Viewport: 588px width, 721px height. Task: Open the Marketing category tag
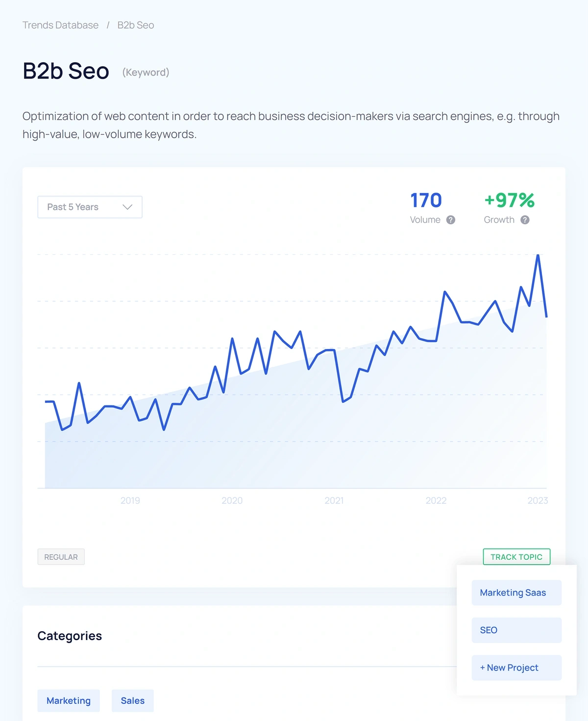tap(69, 700)
